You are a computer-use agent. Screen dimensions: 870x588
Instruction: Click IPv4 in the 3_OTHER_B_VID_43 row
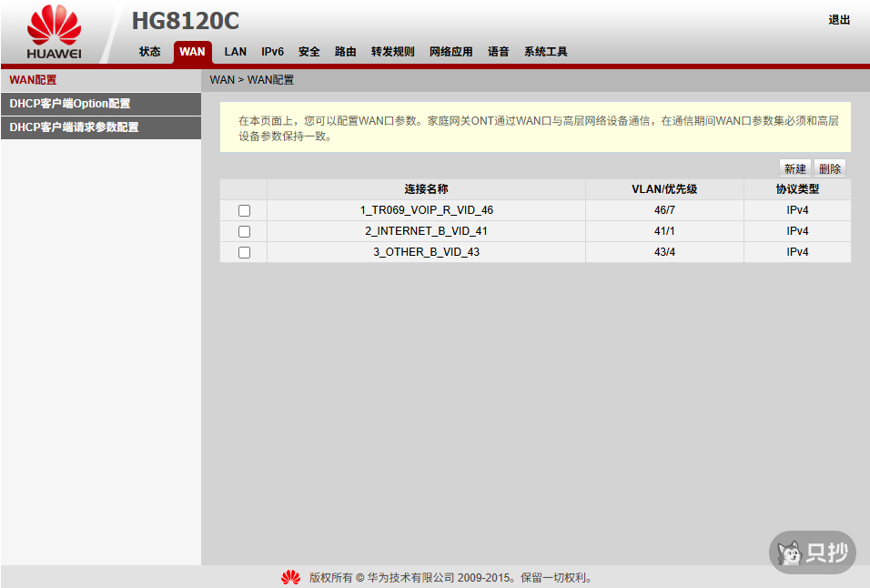click(x=797, y=252)
